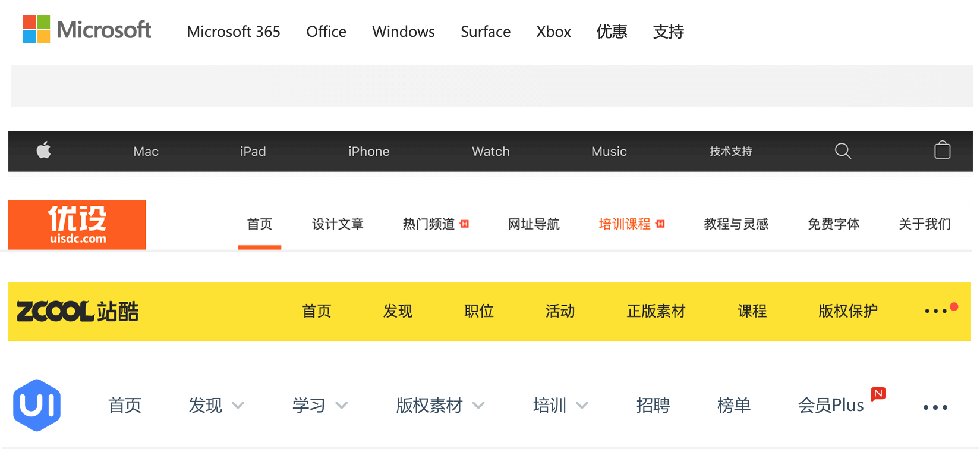Image resolution: width=980 pixels, height=461 pixels.
Task: Open 设计文章 on uisdc nav
Action: [338, 224]
